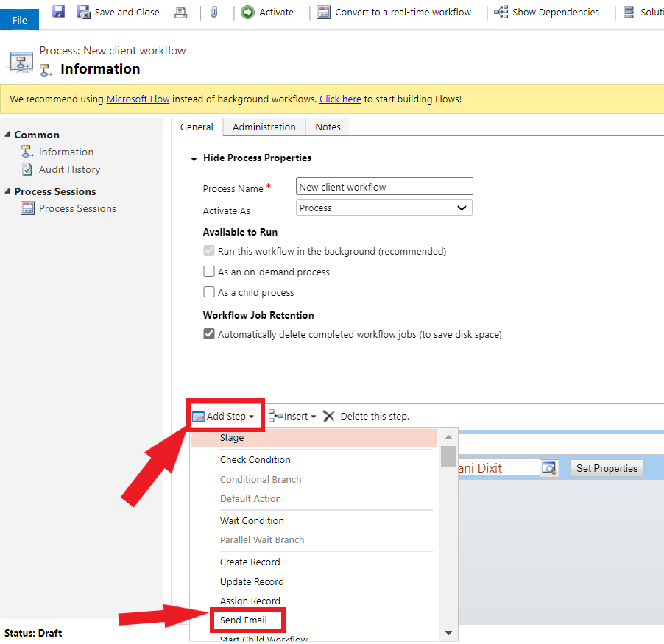Screen dimensions: 664x644
Task: Click the Save floppy disk icon
Action: 58,12
